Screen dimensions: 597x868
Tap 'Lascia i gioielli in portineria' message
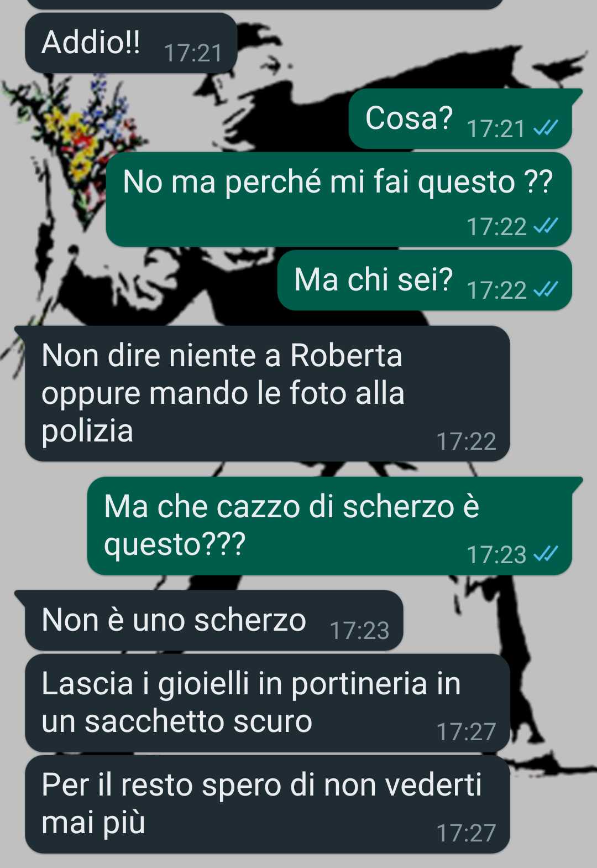pos(268,703)
